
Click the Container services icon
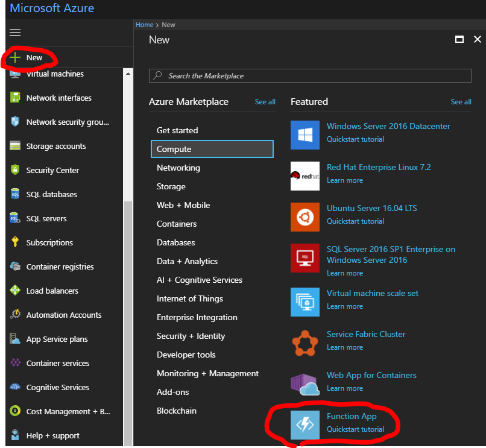pyautogui.click(x=15, y=363)
